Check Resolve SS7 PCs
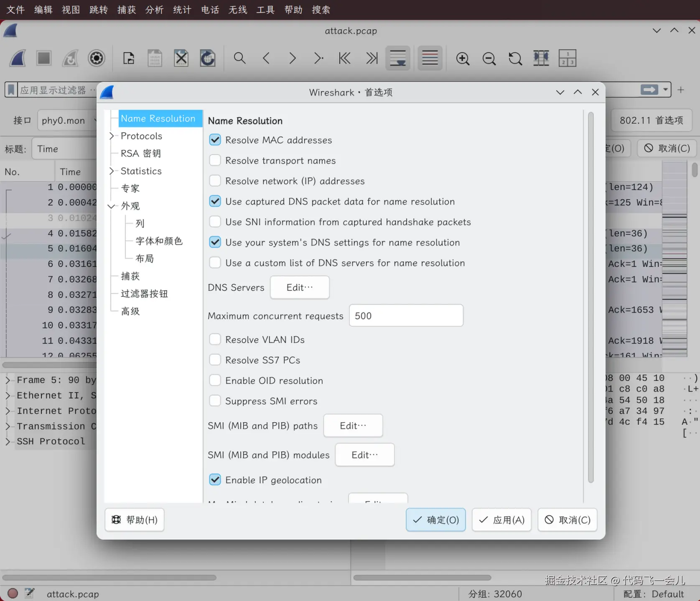Image resolution: width=700 pixels, height=601 pixels. (x=215, y=360)
